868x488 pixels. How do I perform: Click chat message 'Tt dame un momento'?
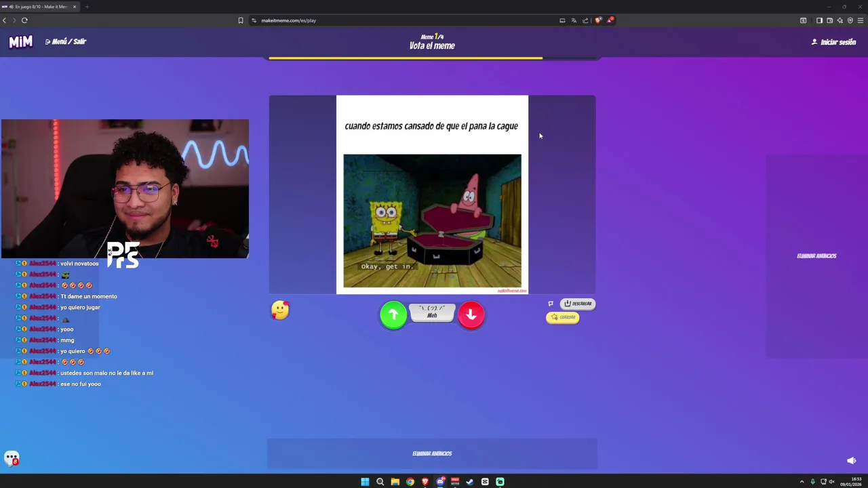click(x=89, y=296)
